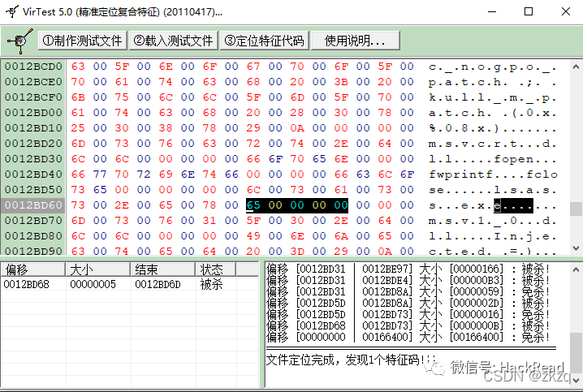Click log line with size [00000059]
This screenshot has height=392, width=583.
coord(408,291)
